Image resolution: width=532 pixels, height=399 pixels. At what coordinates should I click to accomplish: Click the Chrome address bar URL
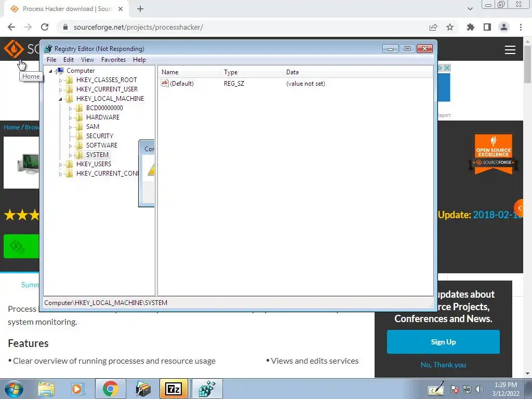pyautogui.click(x=138, y=27)
